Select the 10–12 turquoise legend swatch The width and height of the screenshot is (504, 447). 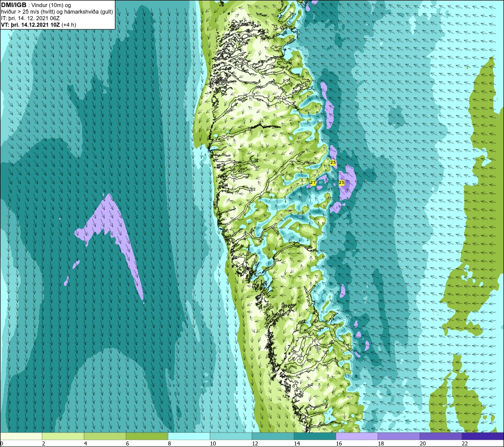(231, 436)
